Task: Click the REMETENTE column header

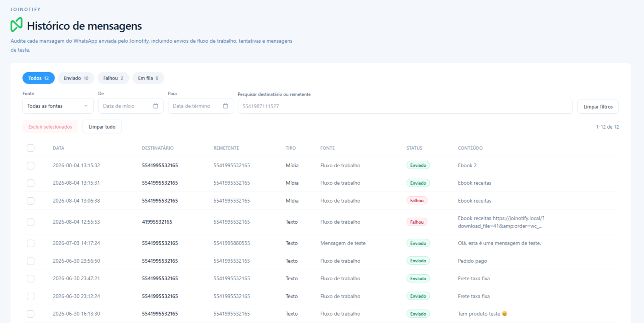Action: (x=226, y=148)
